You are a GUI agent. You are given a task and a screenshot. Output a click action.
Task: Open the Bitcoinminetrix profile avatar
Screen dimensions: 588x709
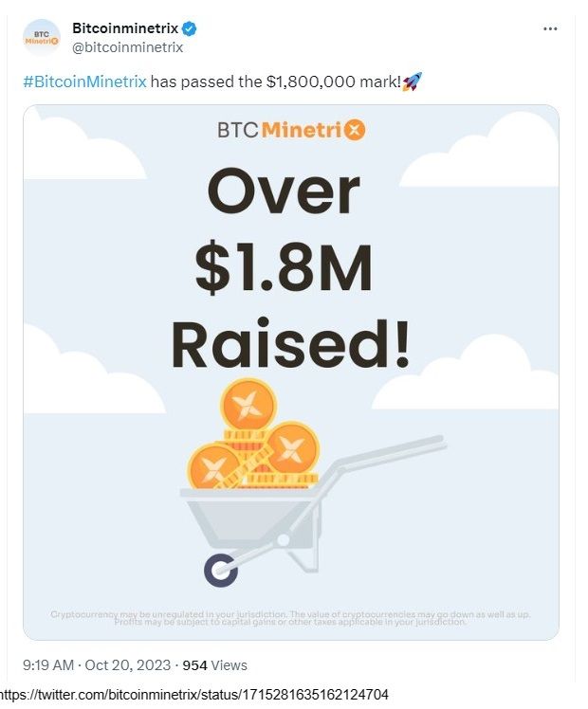41,38
